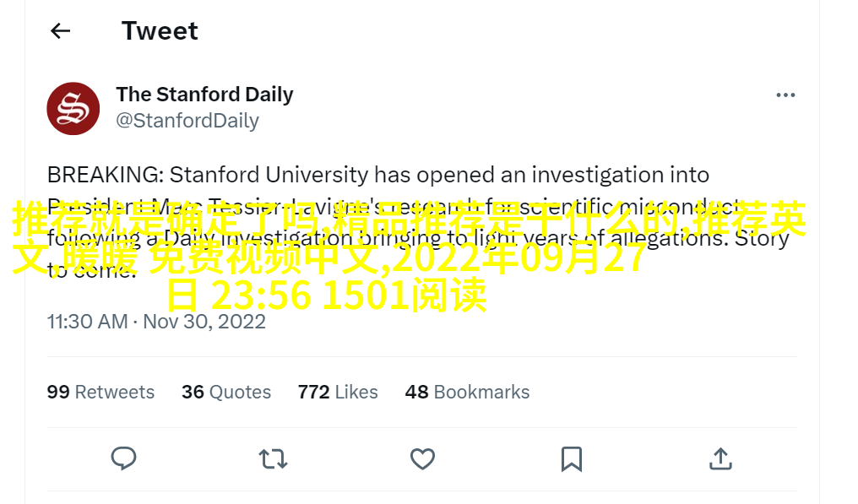Viewport: 858px width, 504px height.
Task: Retweet using the arrows icon
Action: [x=273, y=459]
